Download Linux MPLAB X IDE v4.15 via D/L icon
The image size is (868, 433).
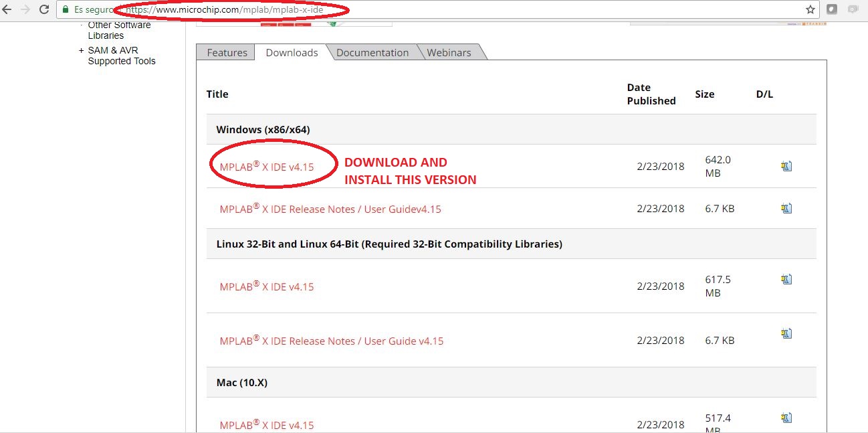point(786,279)
